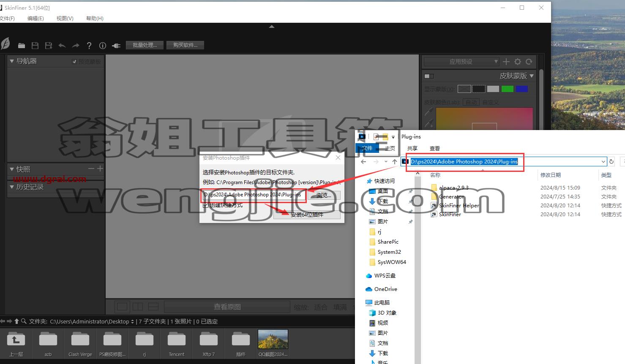Collapse the 导航器 panel
This screenshot has width=625, height=364.
12,61
